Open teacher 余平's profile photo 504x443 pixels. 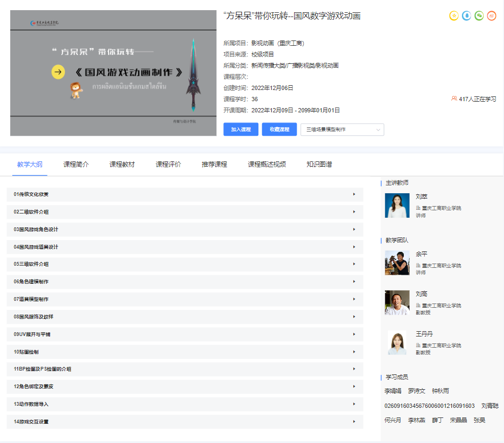click(397, 262)
